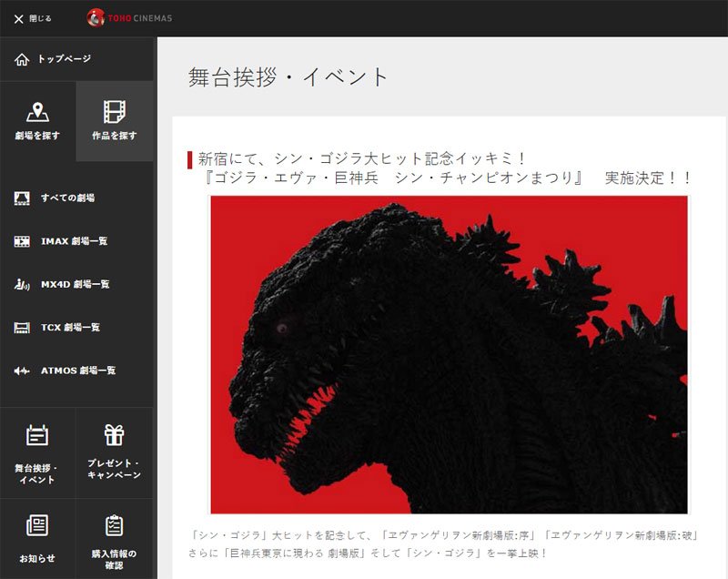This screenshot has width=728, height=579.
Task: Open お知らせ newspaper icon
Action: pos(37,525)
